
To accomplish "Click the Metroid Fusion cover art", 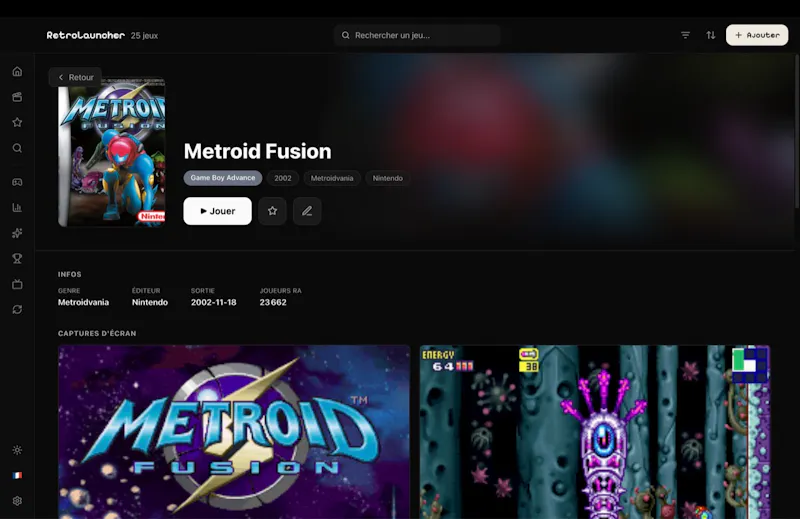I will point(112,152).
